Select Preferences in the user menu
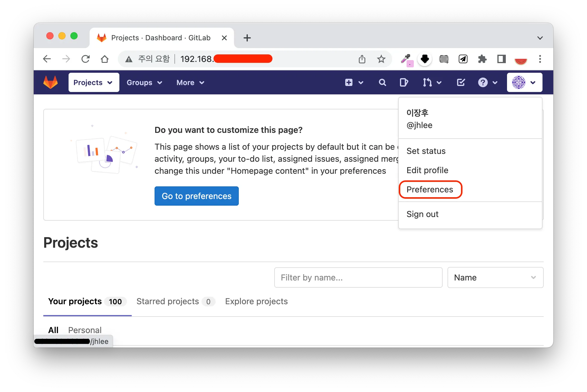The width and height of the screenshot is (587, 392). pos(430,189)
